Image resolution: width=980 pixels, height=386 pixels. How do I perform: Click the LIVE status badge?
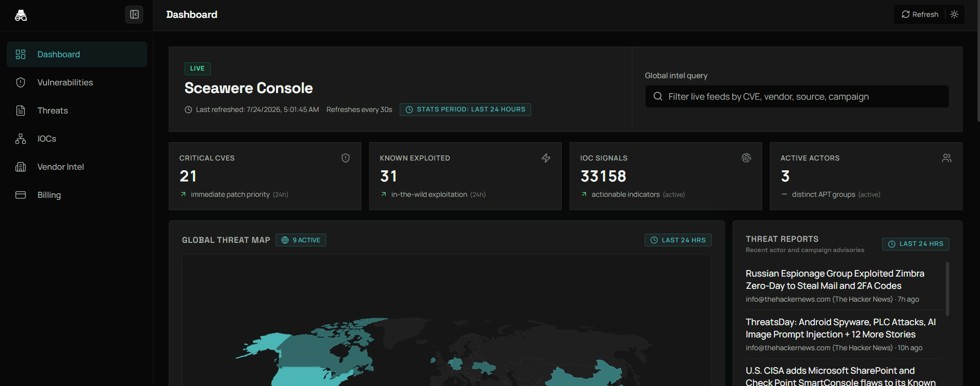pos(197,69)
